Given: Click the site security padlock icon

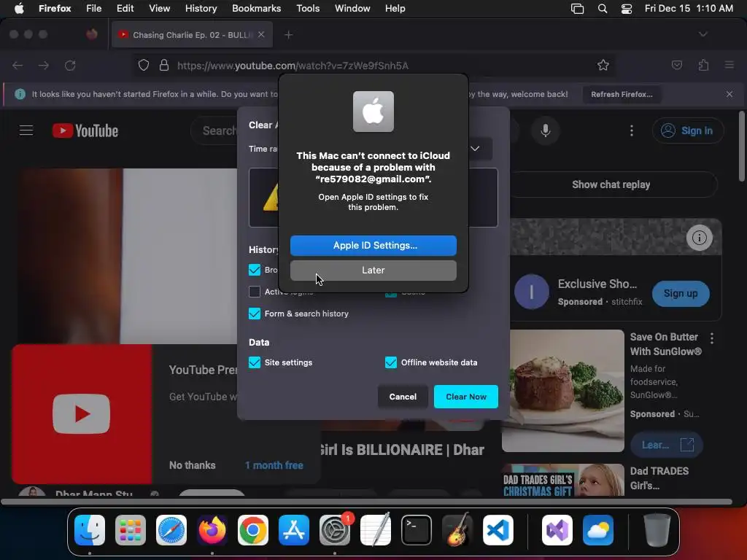Looking at the screenshot, I should pos(164,65).
